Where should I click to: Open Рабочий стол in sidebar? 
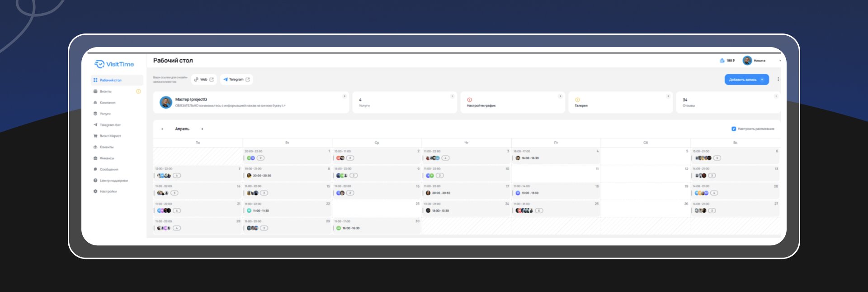(117, 80)
